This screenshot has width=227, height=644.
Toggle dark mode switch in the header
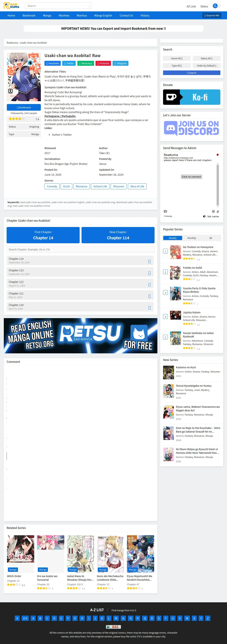click(217, 6)
